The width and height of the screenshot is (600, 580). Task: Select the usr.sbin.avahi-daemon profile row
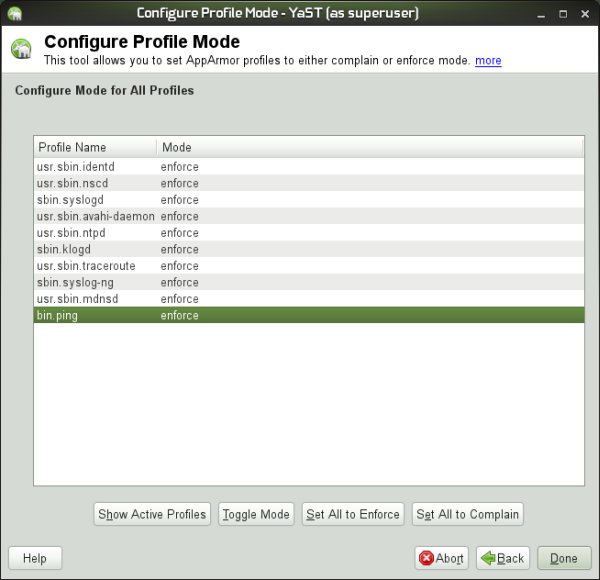(x=309, y=216)
